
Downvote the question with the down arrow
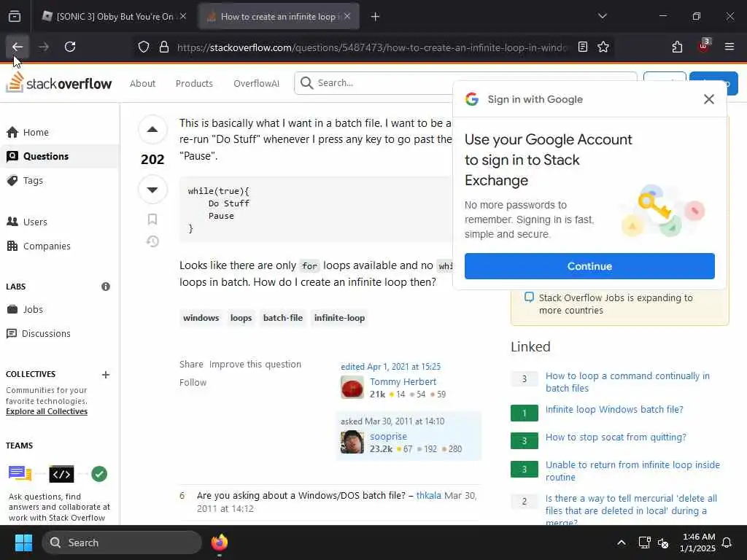click(152, 190)
